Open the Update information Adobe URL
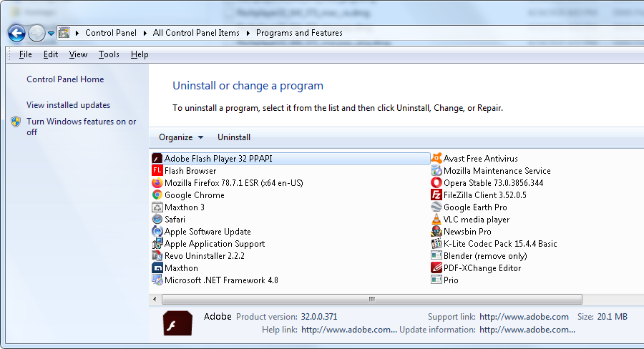Screen dimensions: 644x349 pyautogui.click(x=527, y=330)
